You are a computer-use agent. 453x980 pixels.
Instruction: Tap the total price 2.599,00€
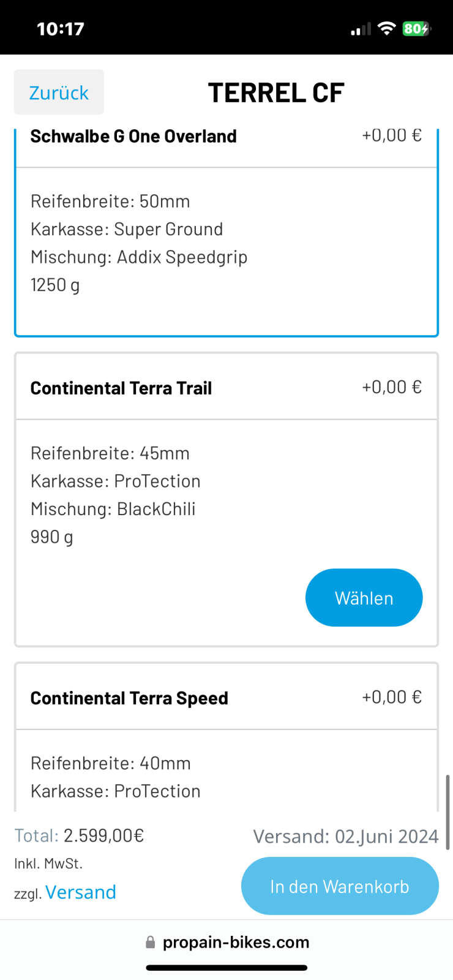pyautogui.click(x=103, y=835)
